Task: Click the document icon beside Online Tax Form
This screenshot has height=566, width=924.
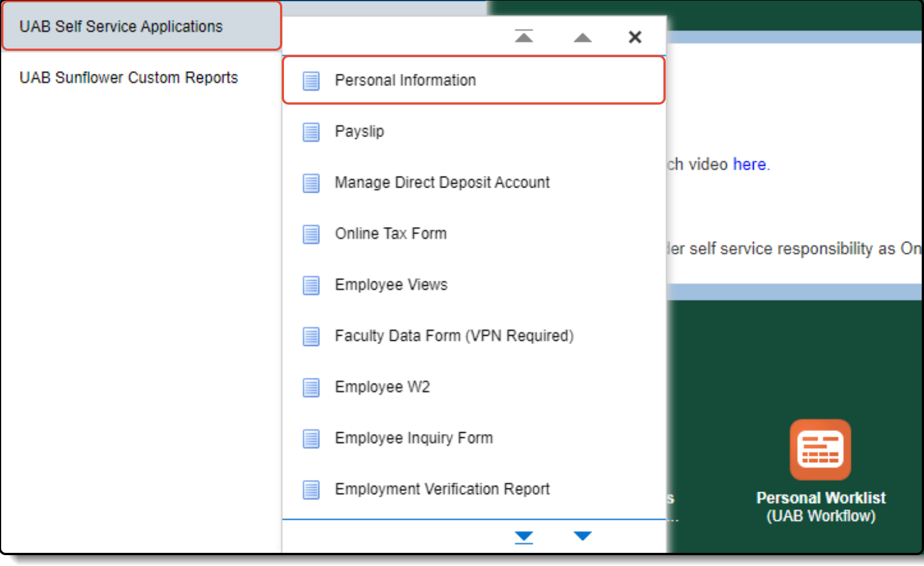Action: 311,234
